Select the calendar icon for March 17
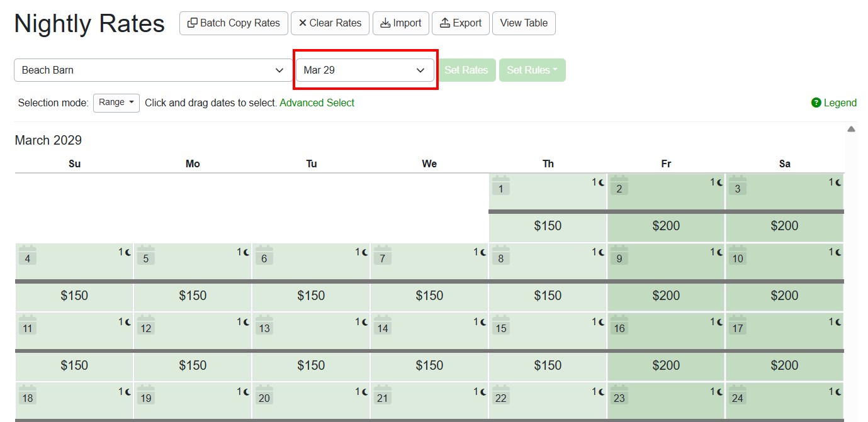 coord(738,326)
